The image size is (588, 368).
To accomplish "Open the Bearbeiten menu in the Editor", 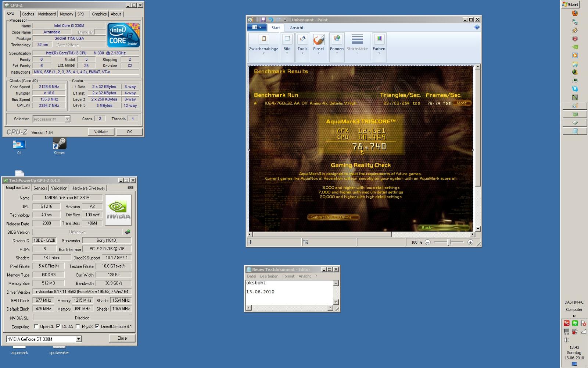I will (269, 276).
